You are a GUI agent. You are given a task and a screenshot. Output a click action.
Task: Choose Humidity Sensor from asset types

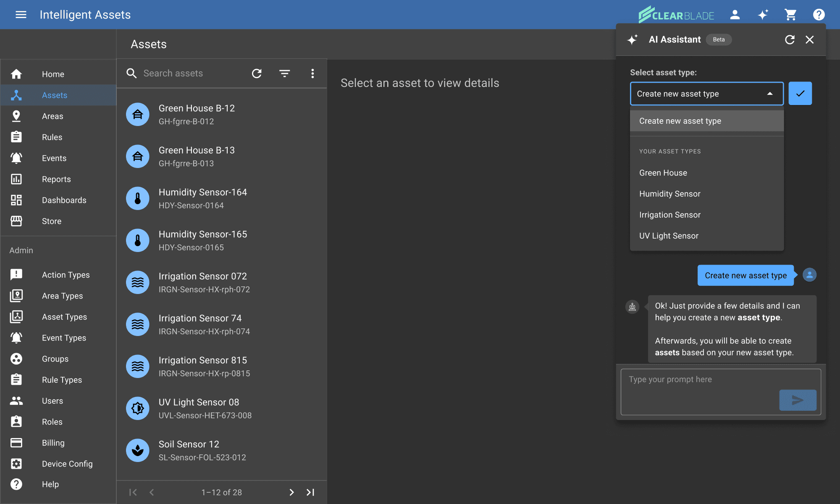click(x=669, y=194)
